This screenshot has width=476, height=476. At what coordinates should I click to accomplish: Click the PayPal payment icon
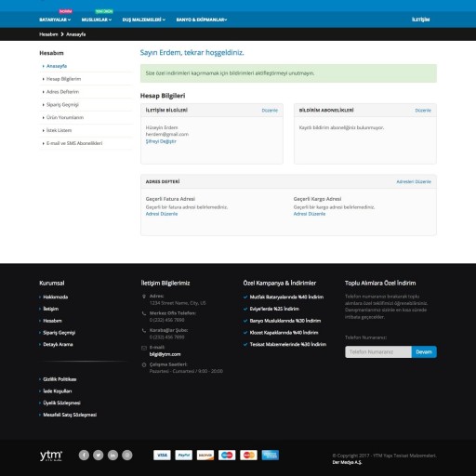click(x=184, y=455)
